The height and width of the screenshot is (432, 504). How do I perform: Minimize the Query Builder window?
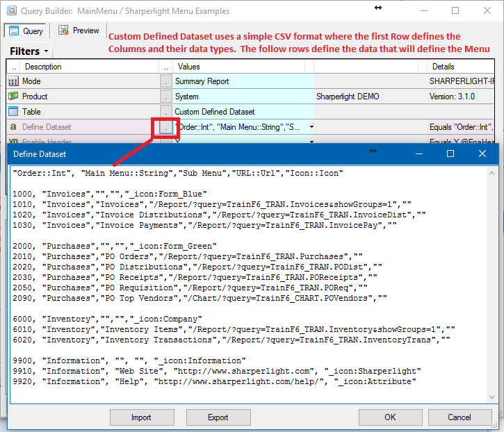[424, 10]
